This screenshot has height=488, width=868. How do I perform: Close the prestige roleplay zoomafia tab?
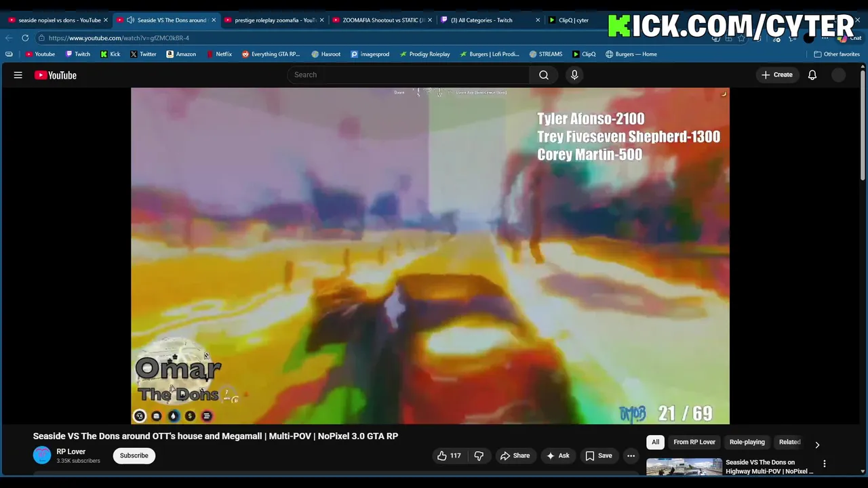point(321,20)
